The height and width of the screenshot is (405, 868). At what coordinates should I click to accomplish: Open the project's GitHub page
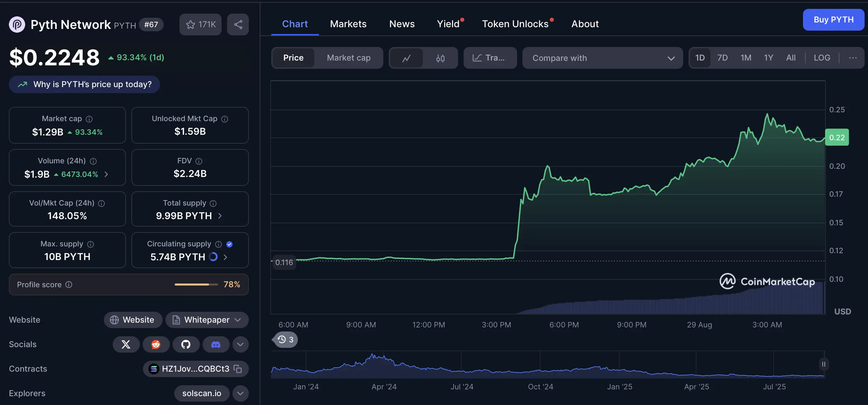[186, 344]
